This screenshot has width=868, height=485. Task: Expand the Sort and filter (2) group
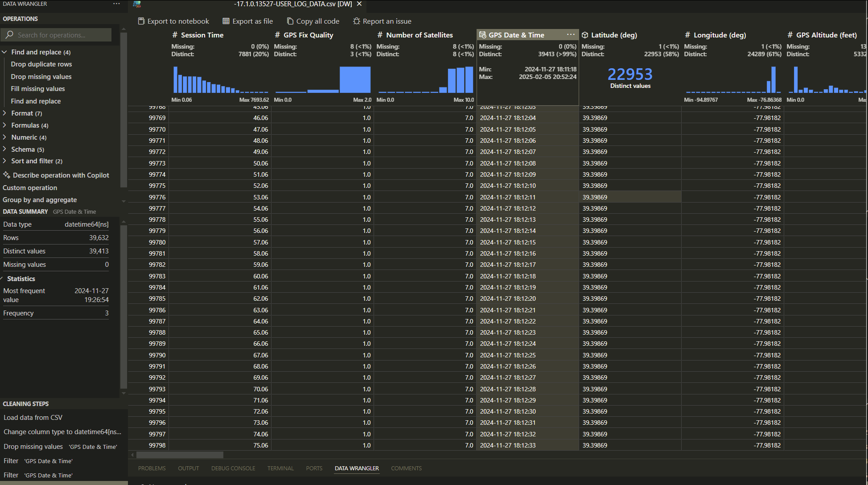4,161
